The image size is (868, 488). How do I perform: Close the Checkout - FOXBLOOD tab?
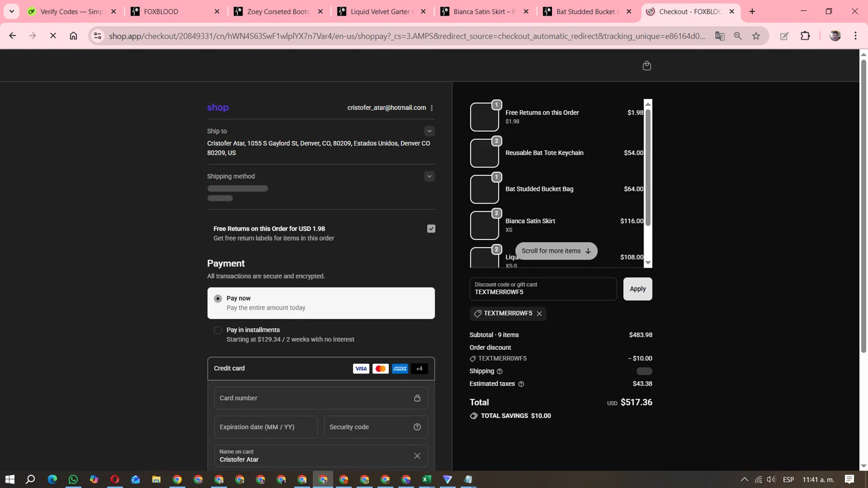click(732, 12)
